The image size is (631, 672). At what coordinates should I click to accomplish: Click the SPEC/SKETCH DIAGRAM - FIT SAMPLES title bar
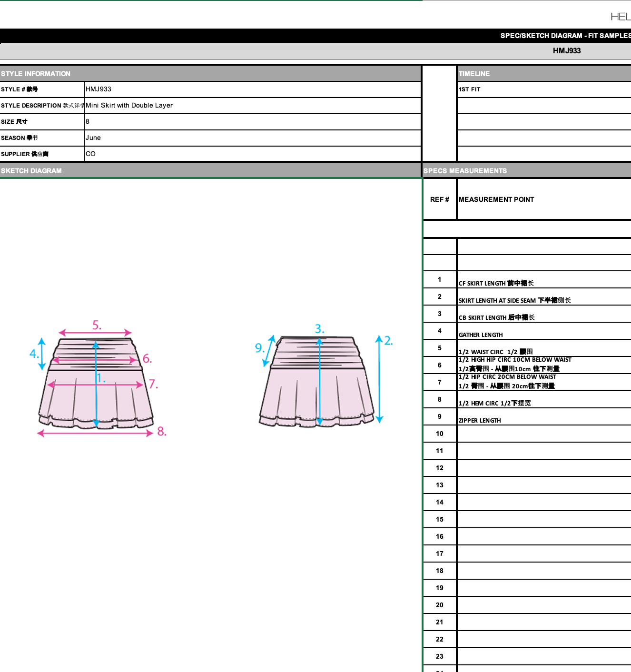coord(315,36)
